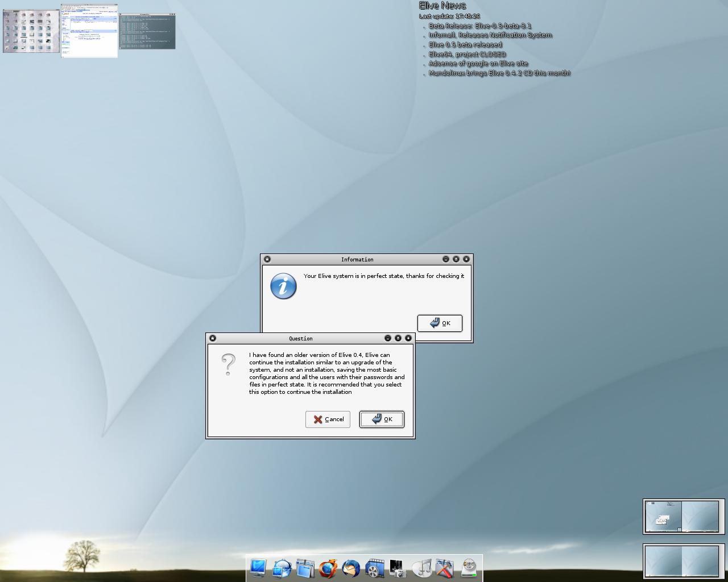Switch to the terminal window thumbnail
Image resolution: width=728 pixels, height=582 pixels.
(147, 31)
